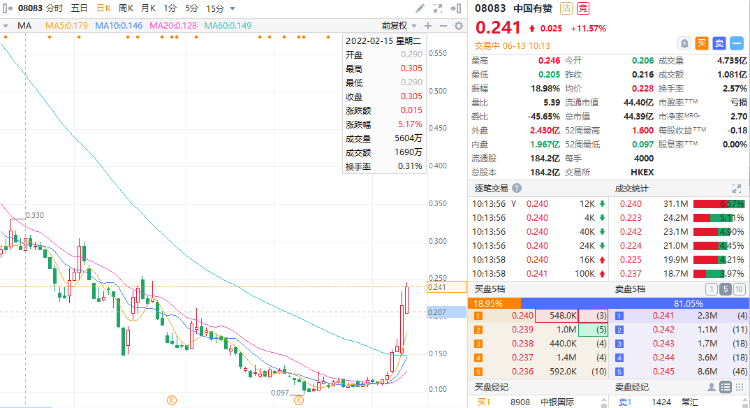Show 1-level order book depth
The width and height of the screenshot is (750, 408).
pos(711,289)
